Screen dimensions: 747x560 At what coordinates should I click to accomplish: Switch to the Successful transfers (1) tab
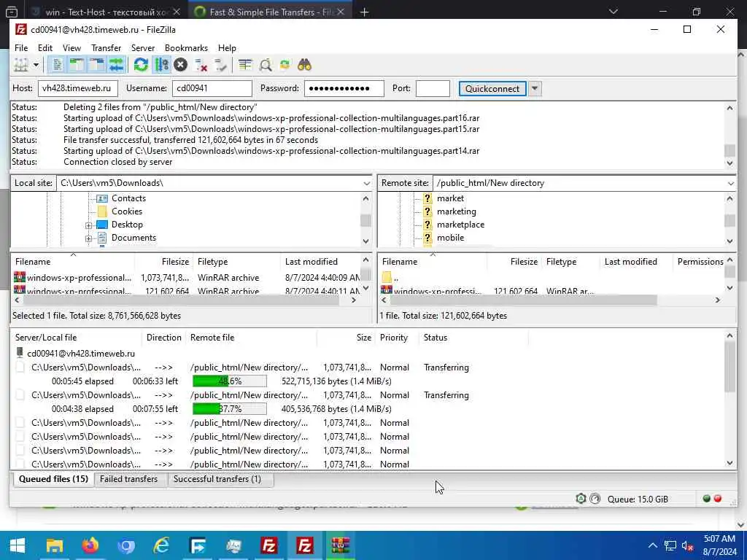(x=217, y=479)
